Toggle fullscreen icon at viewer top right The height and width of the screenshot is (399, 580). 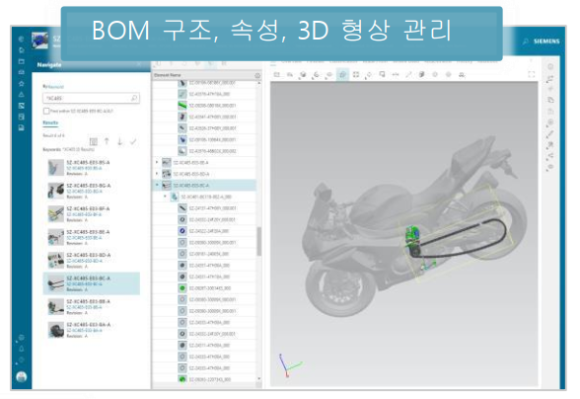pyautogui.click(x=532, y=75)
